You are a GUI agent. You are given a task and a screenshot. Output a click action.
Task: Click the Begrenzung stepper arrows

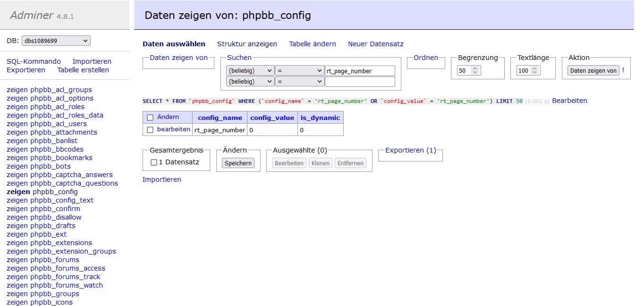point(475,71)
